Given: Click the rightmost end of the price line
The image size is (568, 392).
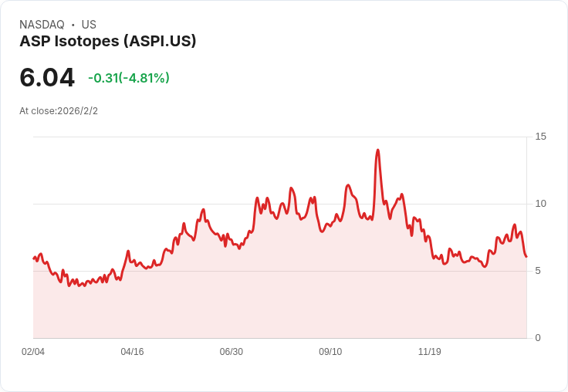Looking at the screenshot, I should 526,256.
